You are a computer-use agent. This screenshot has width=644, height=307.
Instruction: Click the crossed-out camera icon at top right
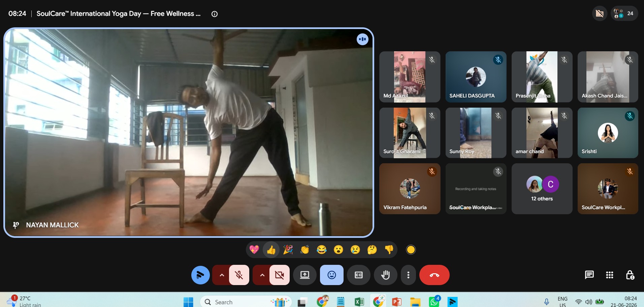click(x=600, y=13)
